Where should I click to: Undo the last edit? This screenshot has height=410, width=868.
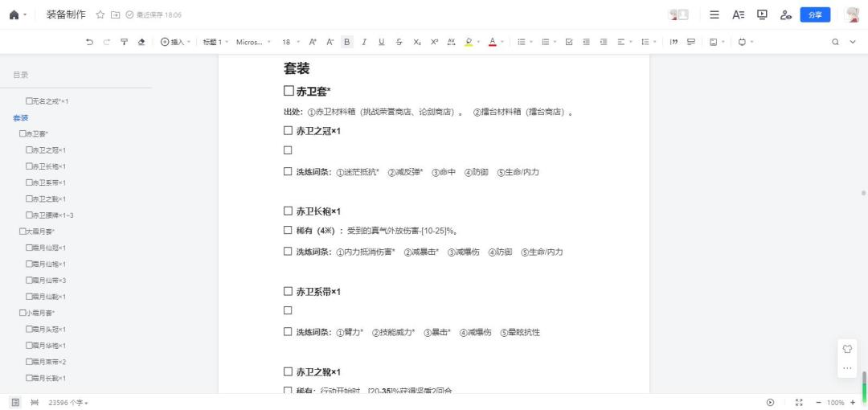pos(90,42)
